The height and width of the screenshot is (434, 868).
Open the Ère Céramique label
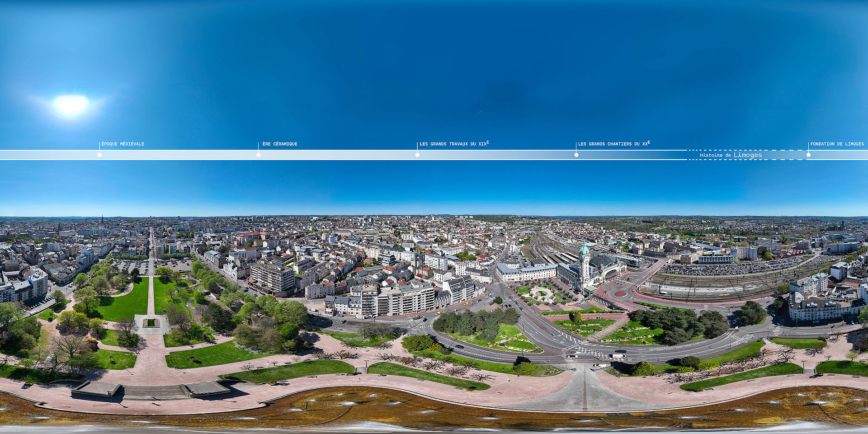click(280, 144)
